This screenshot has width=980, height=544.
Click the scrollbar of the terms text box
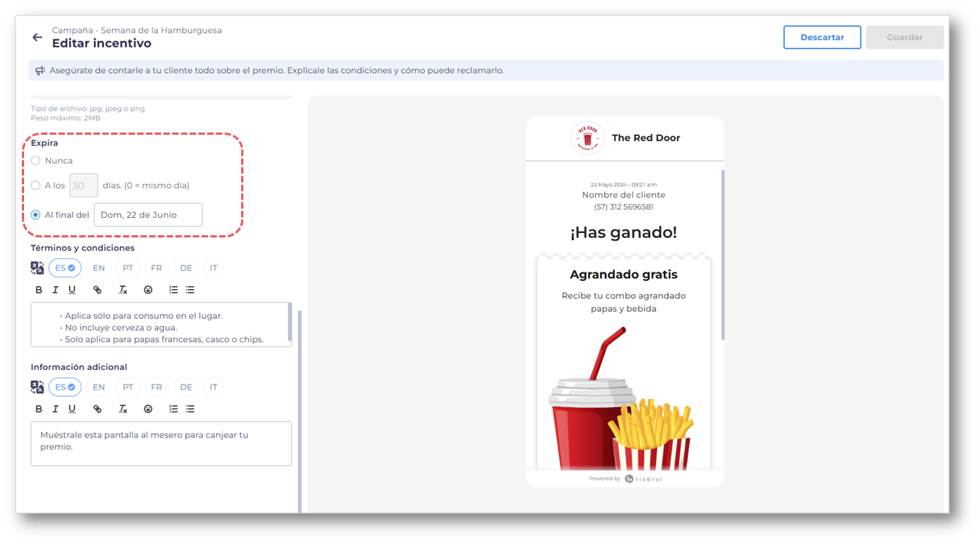(x=290, y=323)
